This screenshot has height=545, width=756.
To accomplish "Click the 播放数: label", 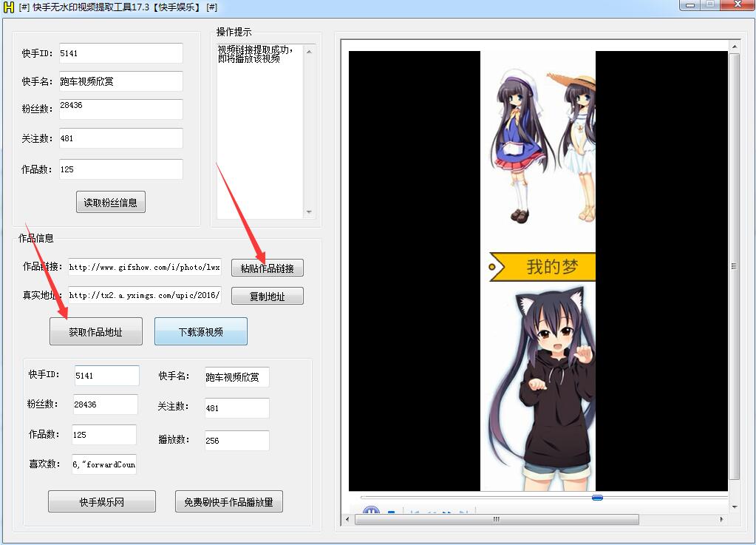I will (174, 440).
